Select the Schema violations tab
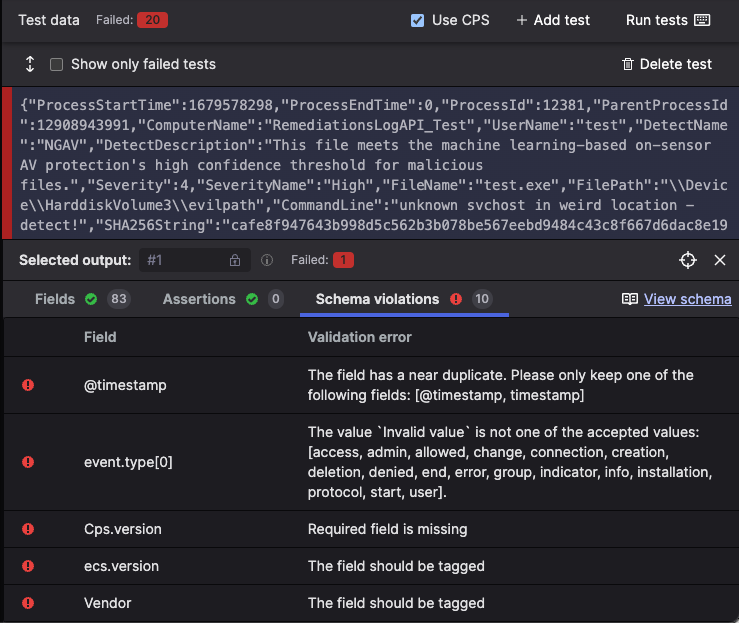This screenshot has height=623, width=739. 377,299
